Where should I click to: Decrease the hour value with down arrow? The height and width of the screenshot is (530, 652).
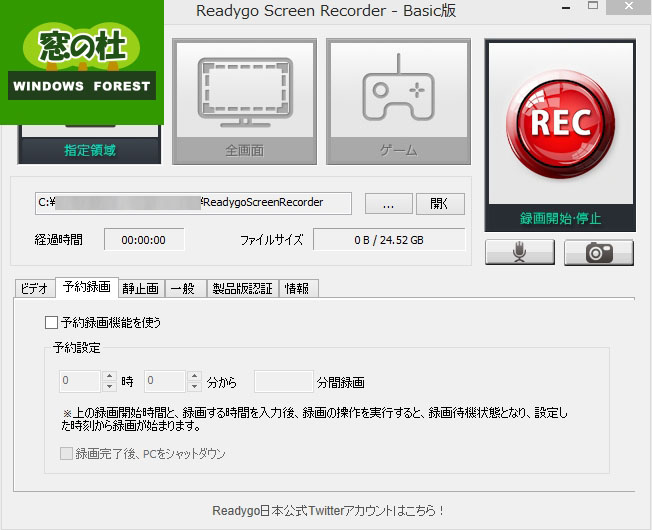109,387
